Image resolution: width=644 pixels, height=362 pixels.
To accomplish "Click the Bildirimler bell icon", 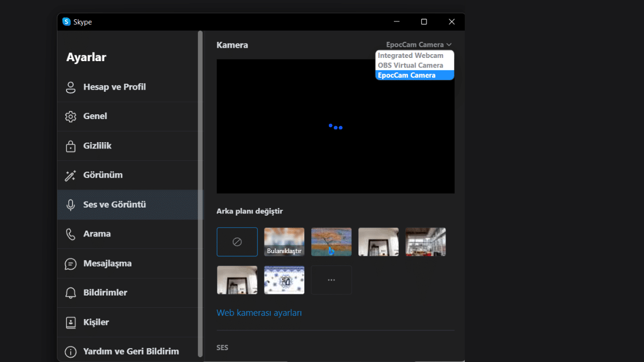I will 70,293.
